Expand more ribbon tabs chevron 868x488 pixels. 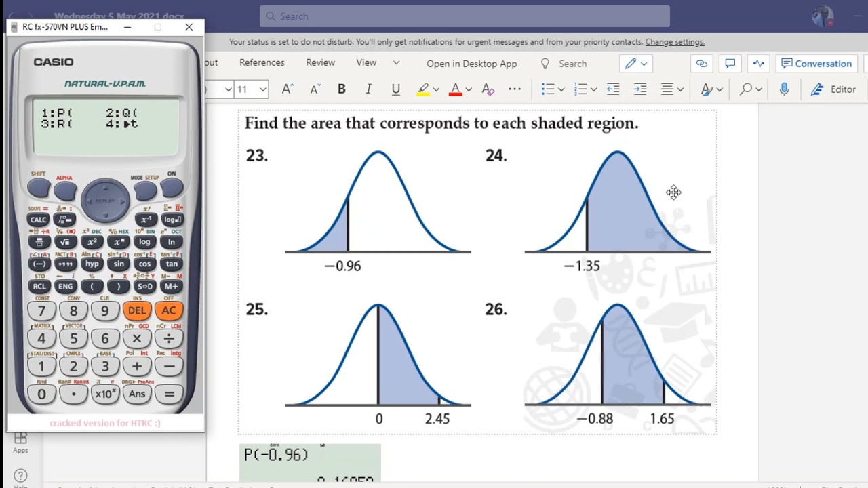click(x=396, y=62)
